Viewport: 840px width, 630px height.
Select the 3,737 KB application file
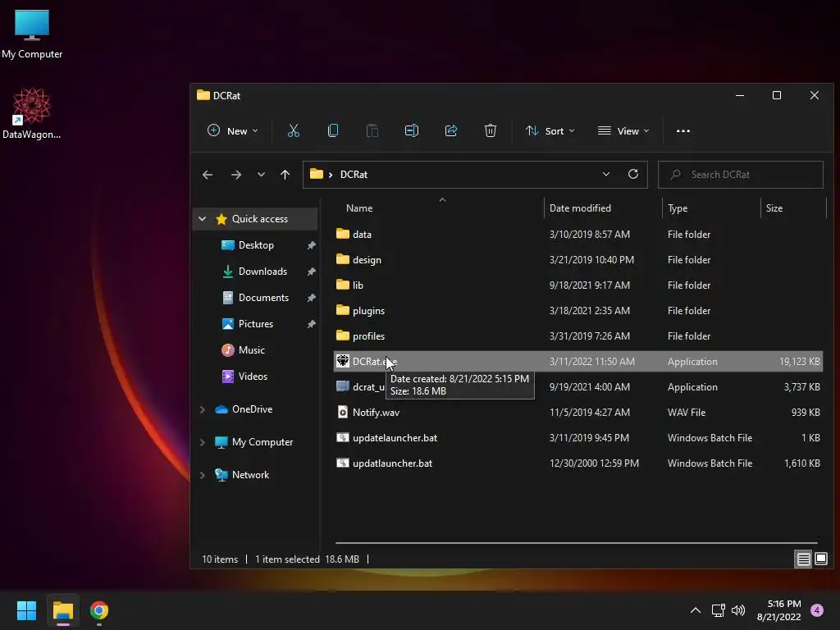(x=578, y=387)
